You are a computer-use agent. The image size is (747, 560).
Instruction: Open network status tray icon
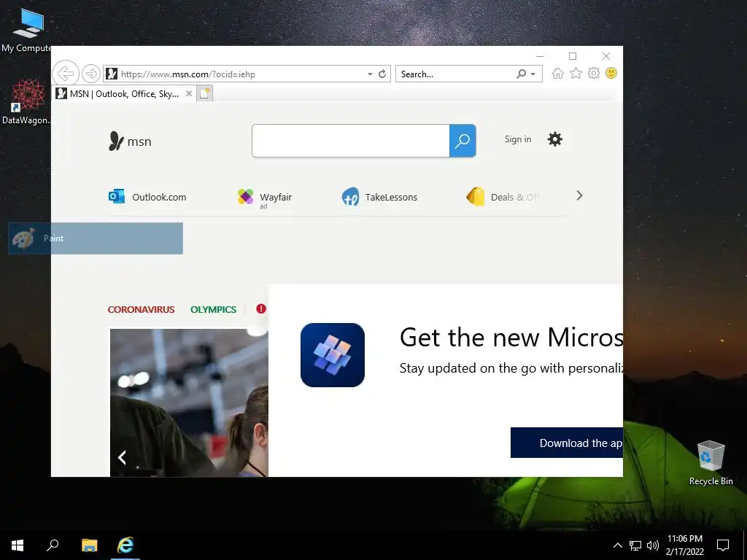point(635,545)
